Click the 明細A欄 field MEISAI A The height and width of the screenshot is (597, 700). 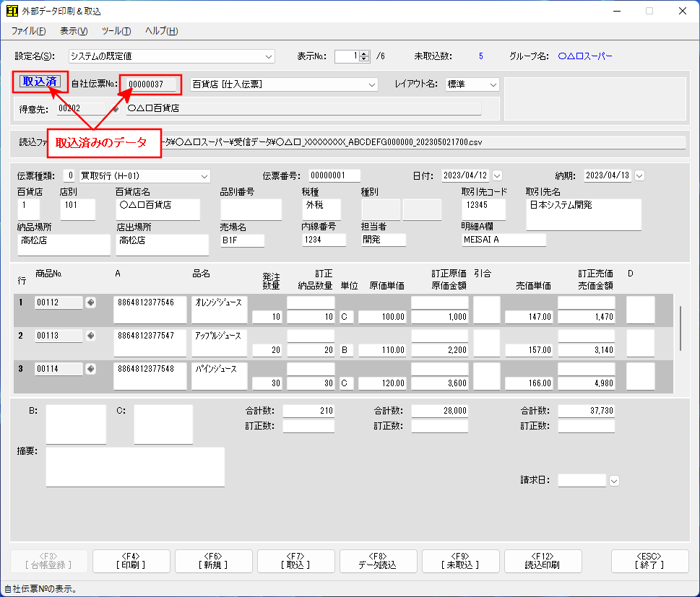(x=504, y=240)
